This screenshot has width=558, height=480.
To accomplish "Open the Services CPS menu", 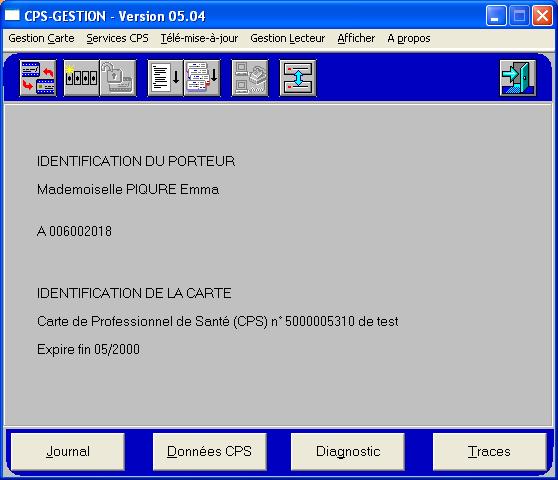I will 117,38.
